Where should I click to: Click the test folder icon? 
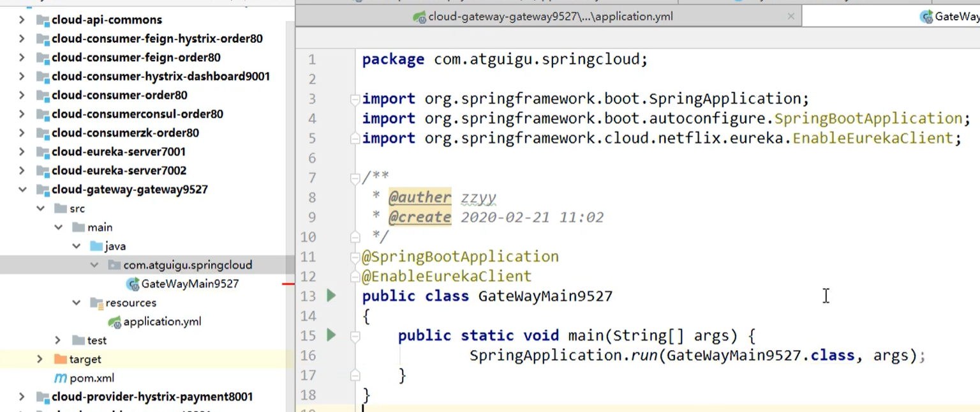click(x=78, y=340)
